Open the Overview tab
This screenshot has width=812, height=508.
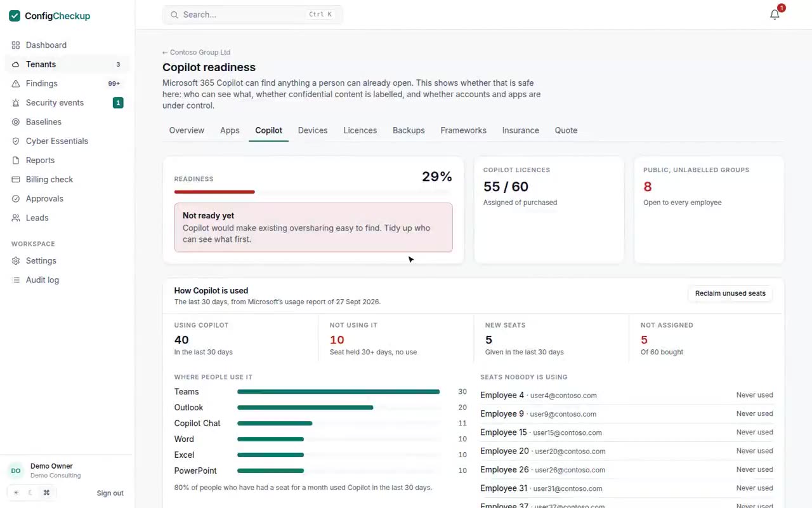pyautogui.click(x=187, y=130)
